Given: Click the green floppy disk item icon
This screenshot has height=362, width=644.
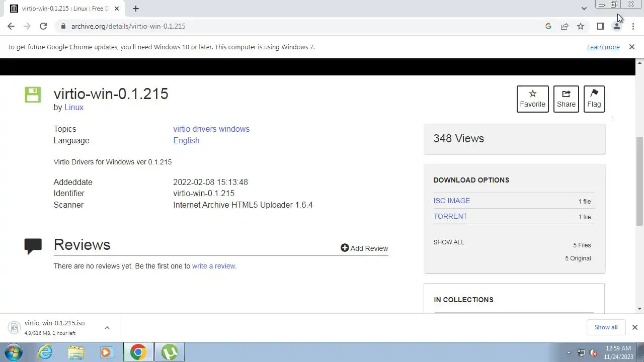Looking at the screenshot, I should pos(33,95).
